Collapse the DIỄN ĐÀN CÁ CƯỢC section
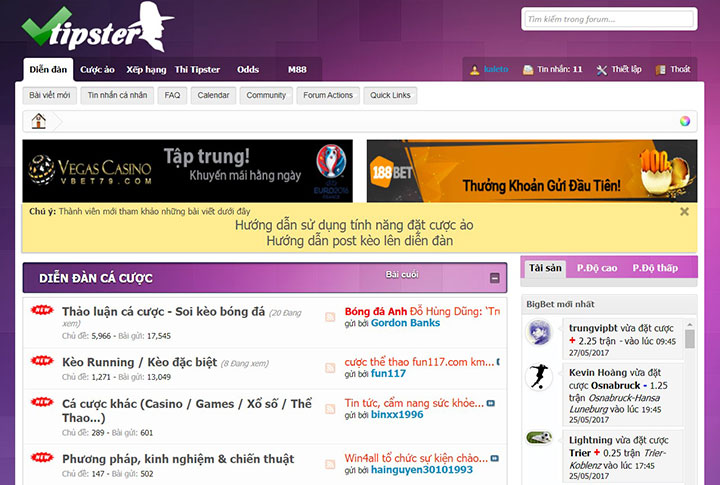The image size is (720, 485). click(x=495, y=278)
